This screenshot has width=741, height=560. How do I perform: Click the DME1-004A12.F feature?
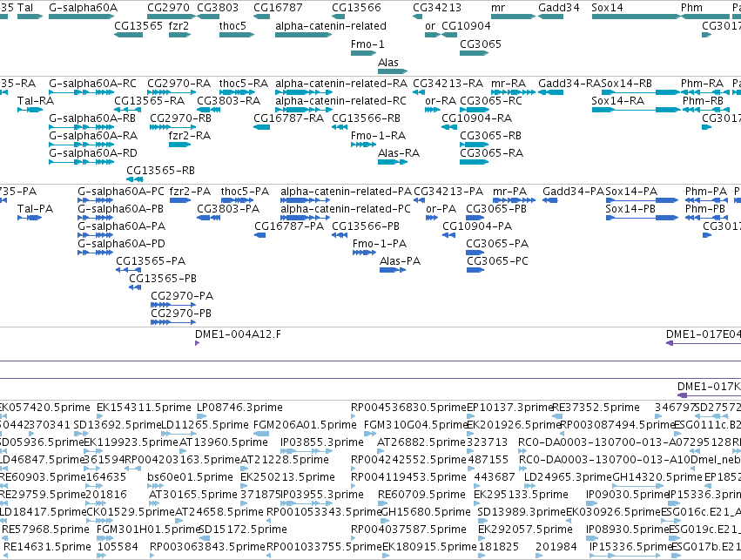(x=197, y=343)
